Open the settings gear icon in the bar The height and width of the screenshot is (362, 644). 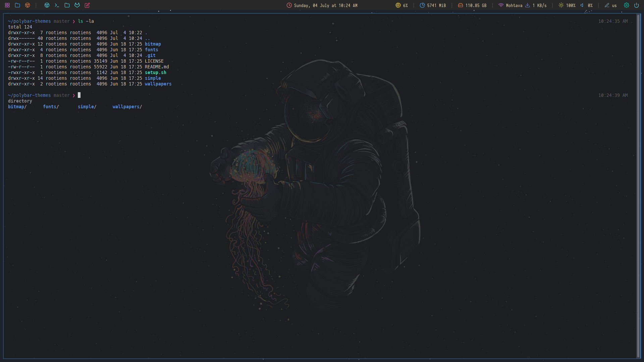[626, 5]
